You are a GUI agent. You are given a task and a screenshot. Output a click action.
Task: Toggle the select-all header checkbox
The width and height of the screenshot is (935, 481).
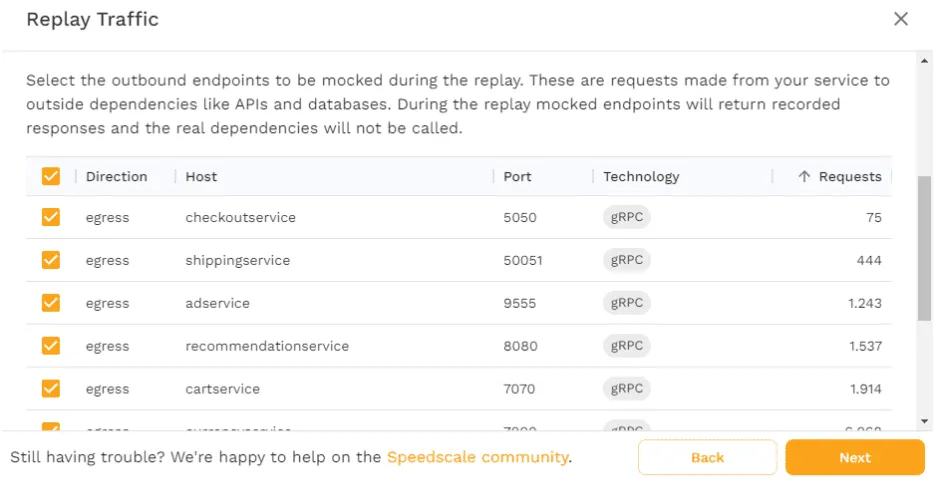point(51,177)
